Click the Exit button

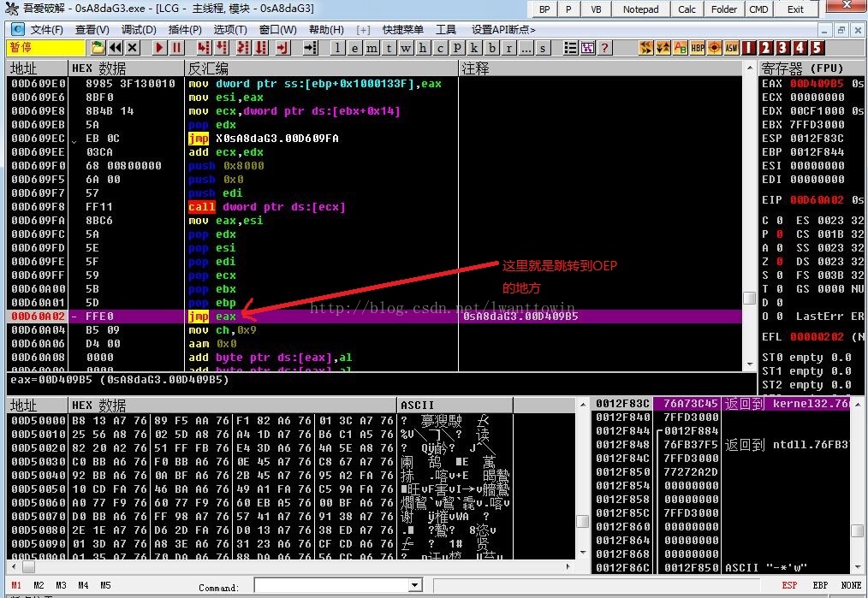pyautogui.click(x=795, y=9)
